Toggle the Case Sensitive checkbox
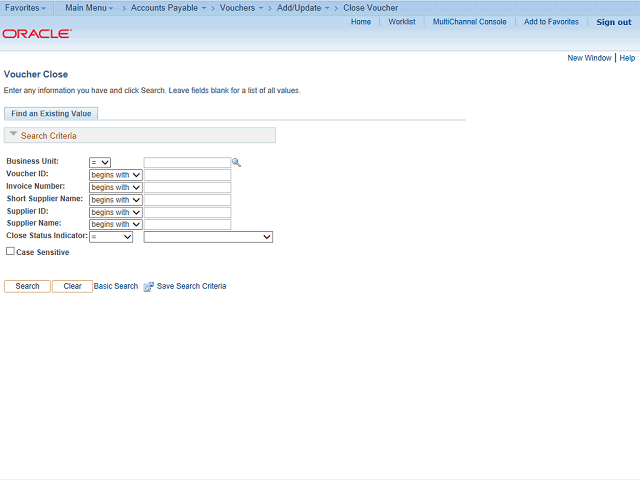The width and height of the screenshot is (640, 480). [x=10, y=251]
